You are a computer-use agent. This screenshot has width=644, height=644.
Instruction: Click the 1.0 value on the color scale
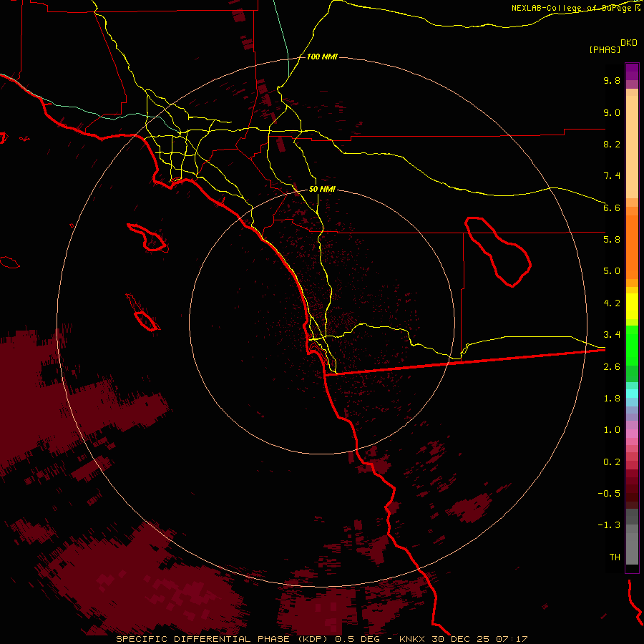(612, 430)
